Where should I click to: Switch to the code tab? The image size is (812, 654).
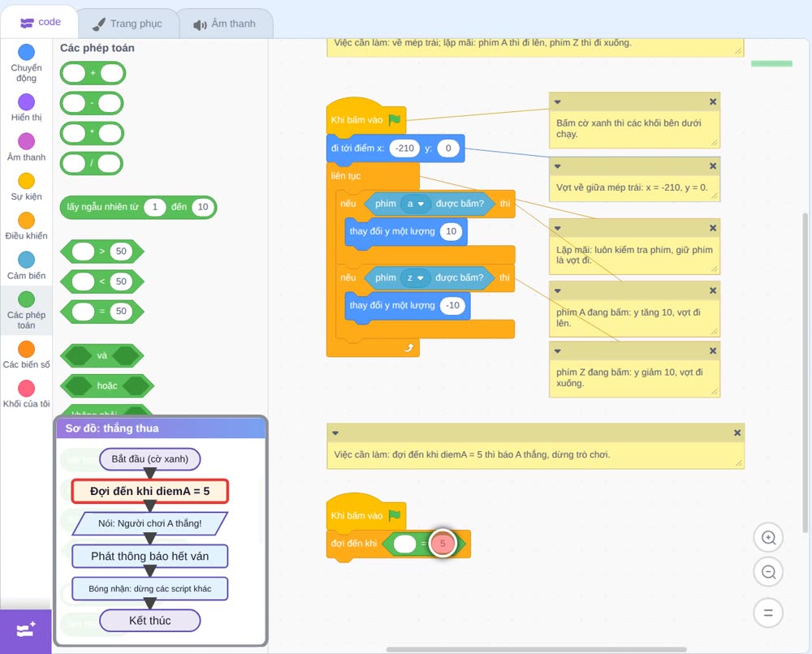tap(40, 22)
